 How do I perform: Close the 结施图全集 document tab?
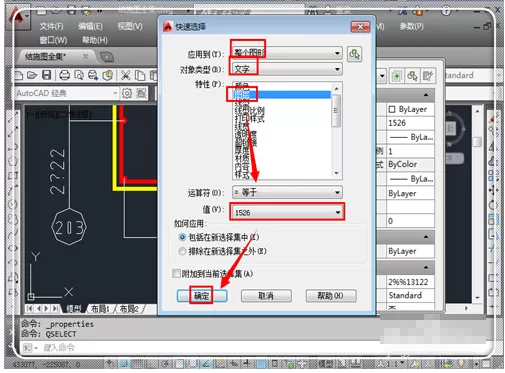(x=85, y=56)
